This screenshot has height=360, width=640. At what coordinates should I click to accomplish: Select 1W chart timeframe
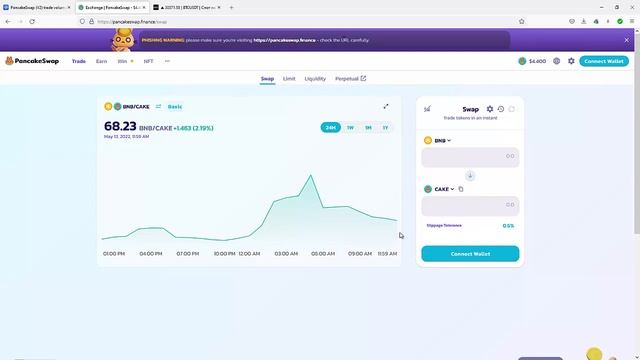click(350, 128)
